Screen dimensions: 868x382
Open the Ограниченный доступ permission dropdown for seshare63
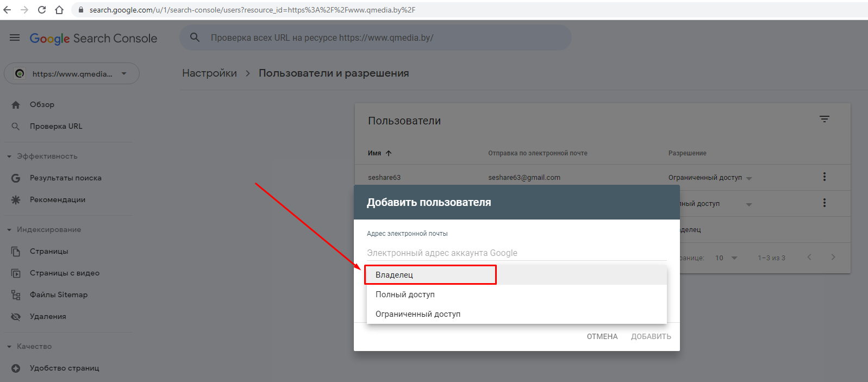pos(710,178)
